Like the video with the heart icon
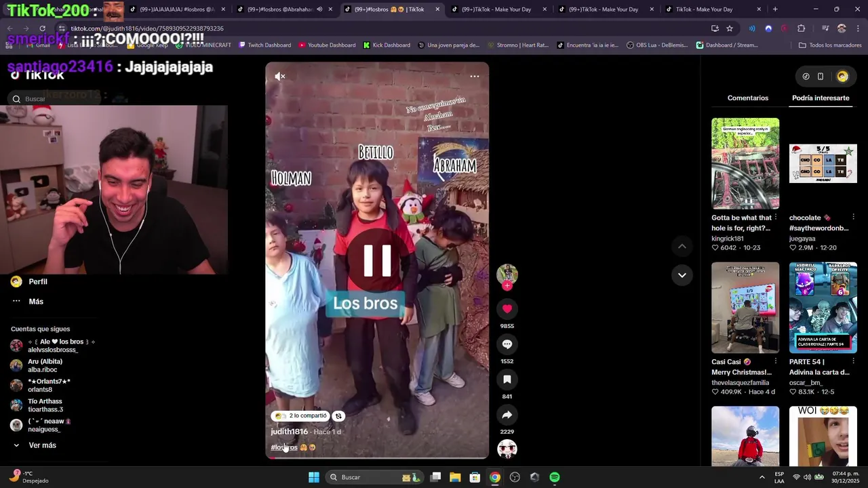The height and width of the screenshot is (488, 868). 507,309
